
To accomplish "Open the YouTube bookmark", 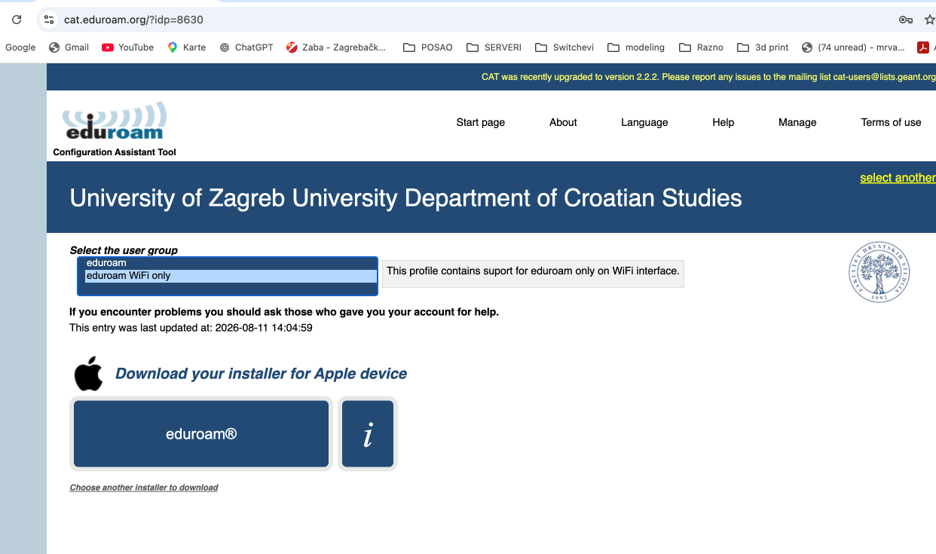I will tap(128, 47).
